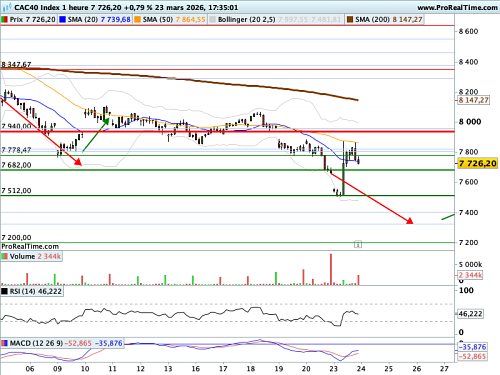500x375 pixels.
Task: Click the 46,222 RSI axis tag
Action: (470, 314)
